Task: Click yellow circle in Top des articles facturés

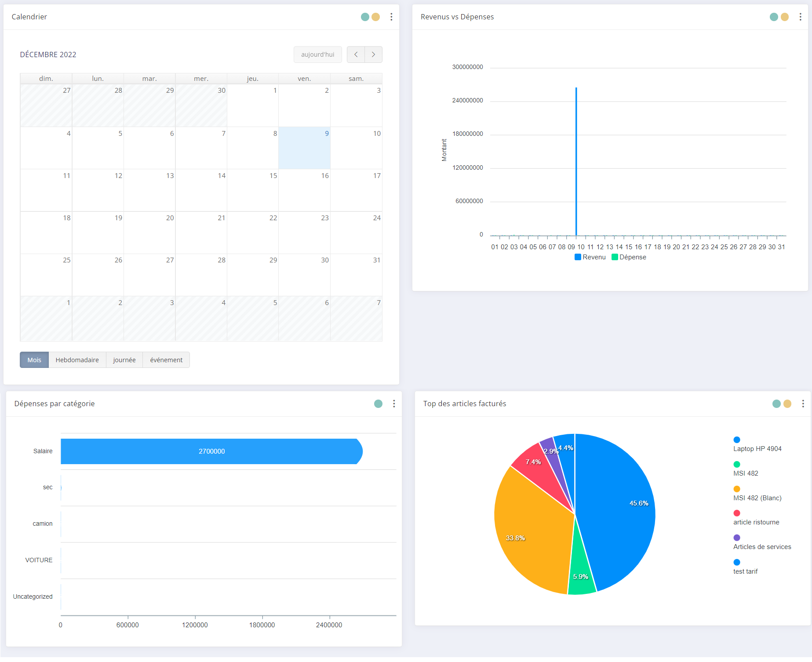Action: (x=787, y=404)
